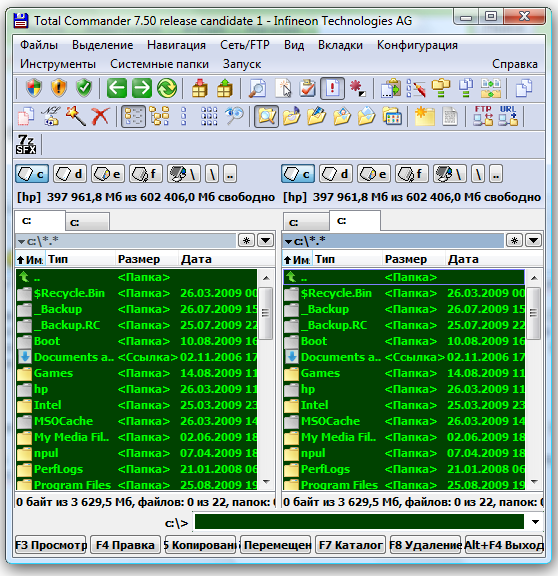This screenshot has height=576, width=558.
Task: Open left panel directory history dropdown
Action: 265,241
